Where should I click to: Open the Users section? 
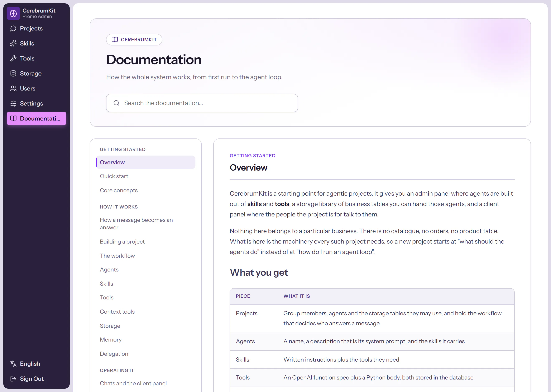[37, 89]
